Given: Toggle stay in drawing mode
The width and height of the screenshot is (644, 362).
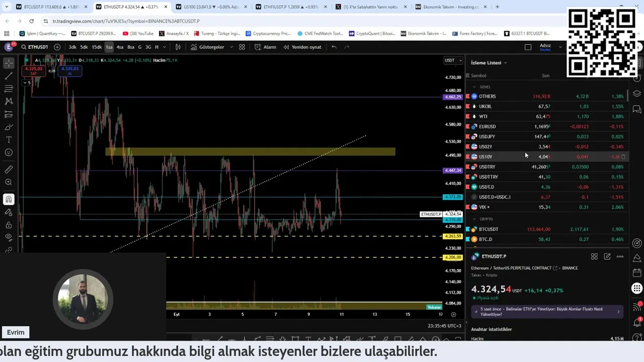Looking at the screenshot, I should (9, 212).
